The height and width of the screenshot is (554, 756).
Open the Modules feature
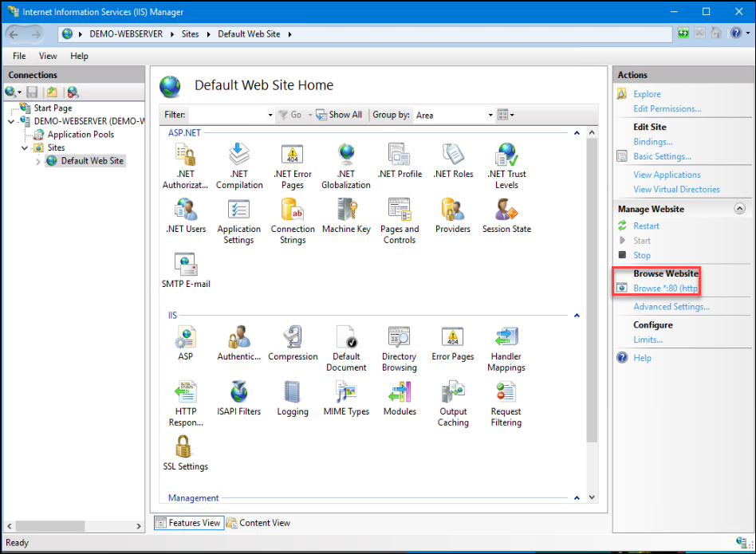pyautogui.click(x=400, y=399)
